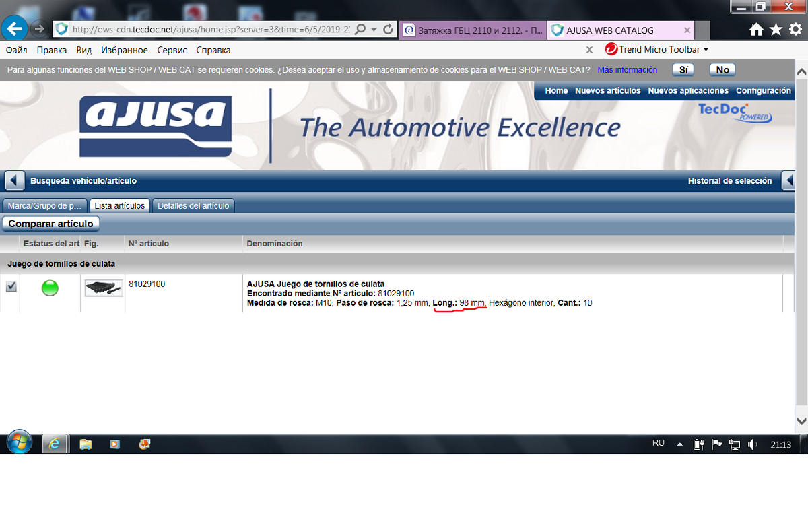Open the network tray icon
Viewport: 808px width, 532px height.
(x=735, y=444)
